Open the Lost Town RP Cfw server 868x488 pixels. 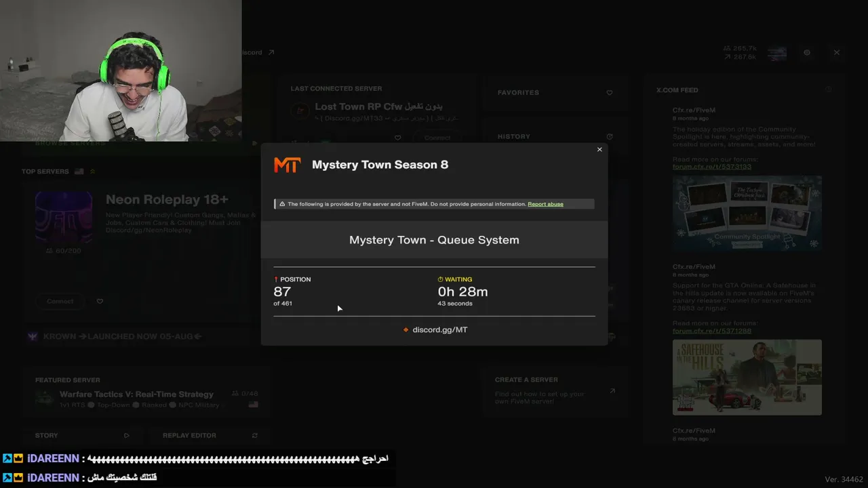coord(378,106)
